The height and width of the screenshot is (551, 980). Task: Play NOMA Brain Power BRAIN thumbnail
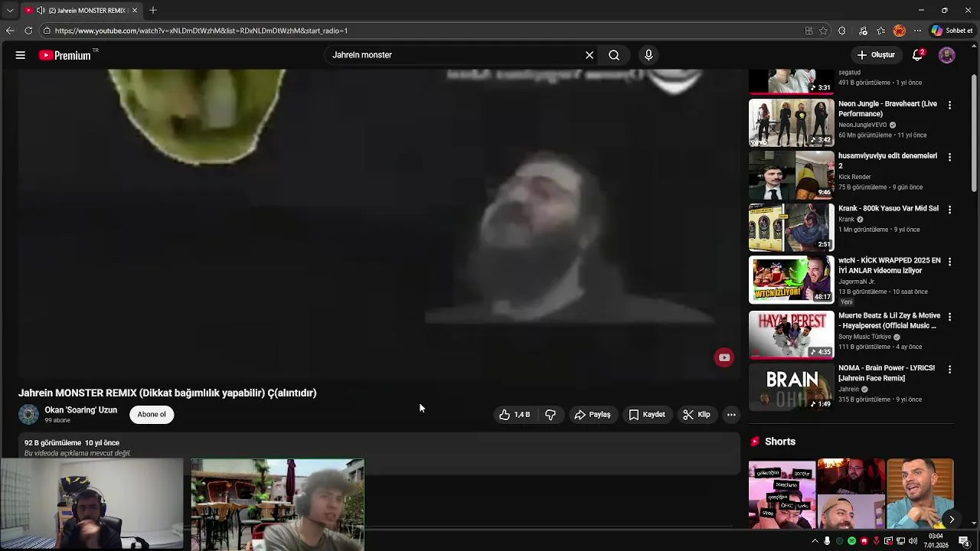click(792, 386)
